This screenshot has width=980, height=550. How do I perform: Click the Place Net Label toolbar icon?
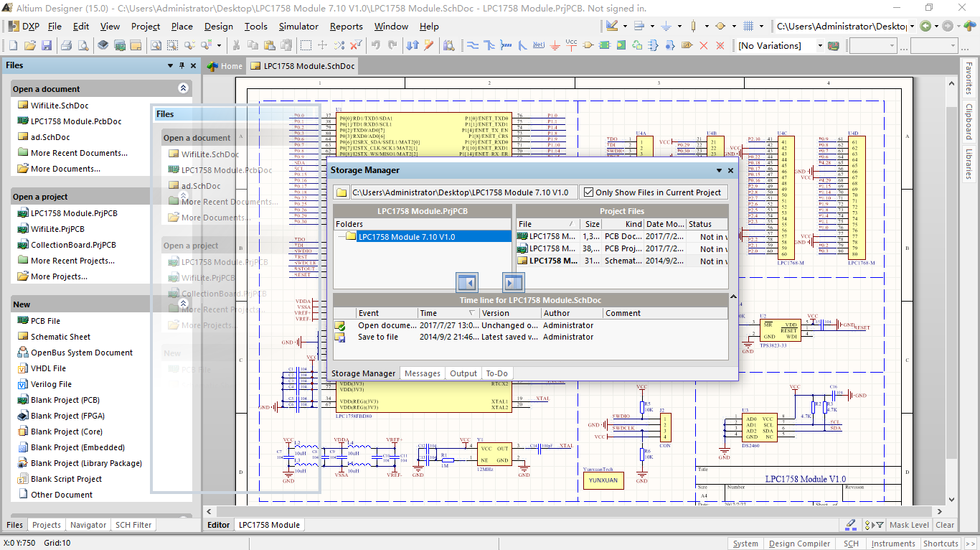(539, 45)
